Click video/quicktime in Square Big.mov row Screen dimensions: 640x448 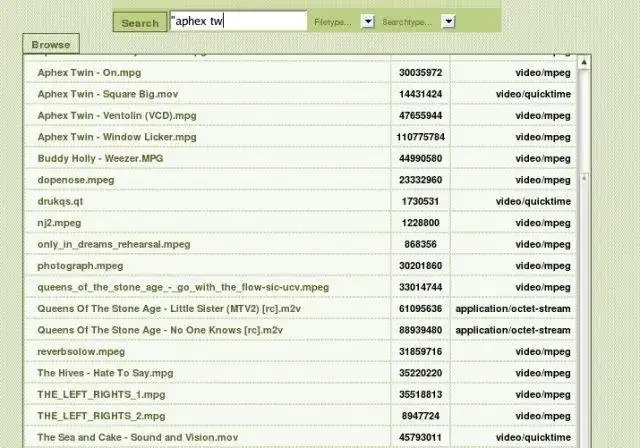tap(533, 94)
